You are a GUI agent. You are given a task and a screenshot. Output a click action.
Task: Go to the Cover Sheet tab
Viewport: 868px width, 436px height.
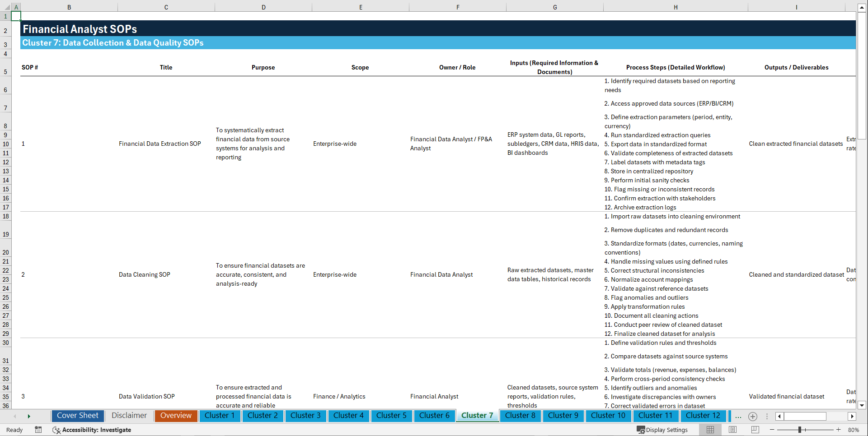click(x=77, y=416)
